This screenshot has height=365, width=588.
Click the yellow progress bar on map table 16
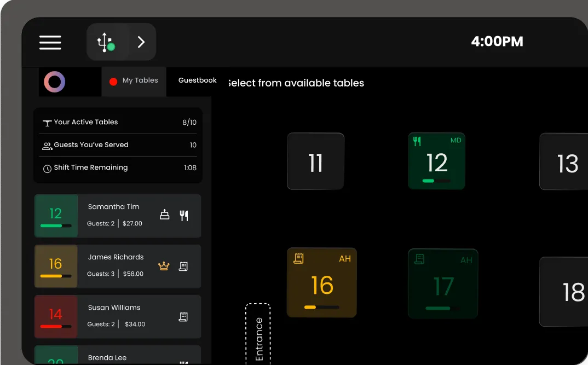[x=322, y=308]
